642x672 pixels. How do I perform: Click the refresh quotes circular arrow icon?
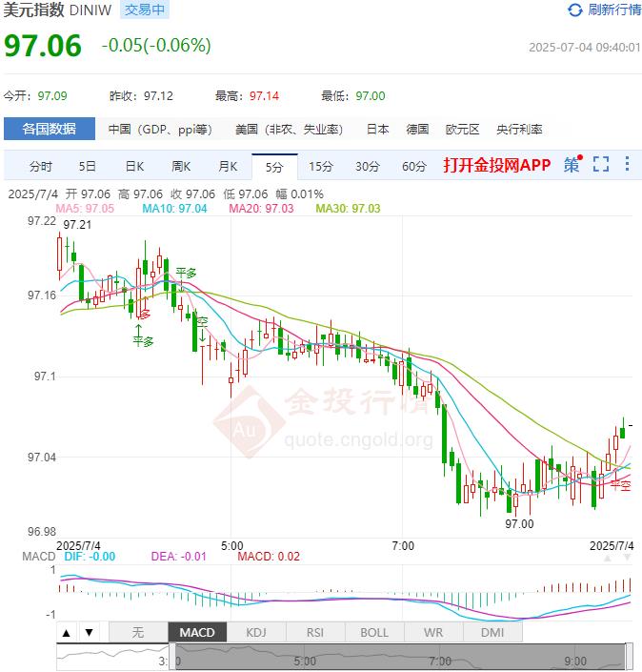pyautogui.click(x=574, y=10)
